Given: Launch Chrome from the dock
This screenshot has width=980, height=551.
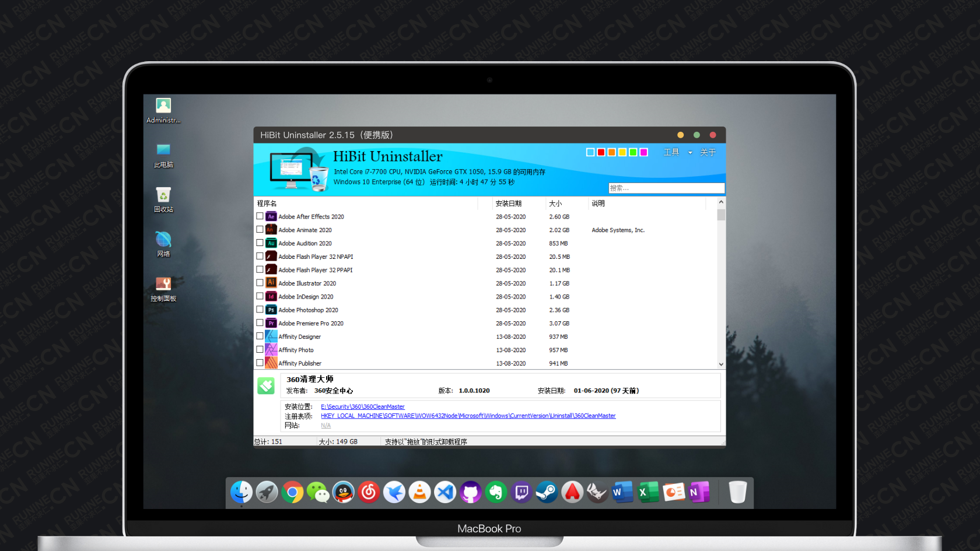Looking at the screenshot, I should (293, 493).
